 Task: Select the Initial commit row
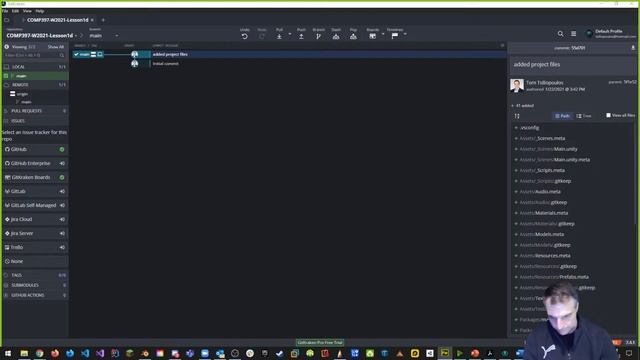(288, 64)
